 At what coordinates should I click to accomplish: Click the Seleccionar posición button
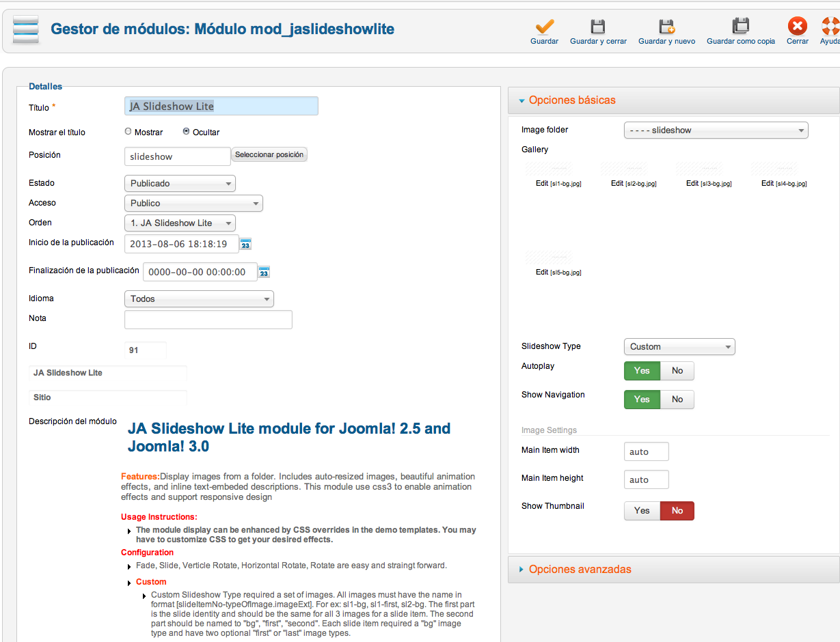pyautogui.click(x=269, y=155)
